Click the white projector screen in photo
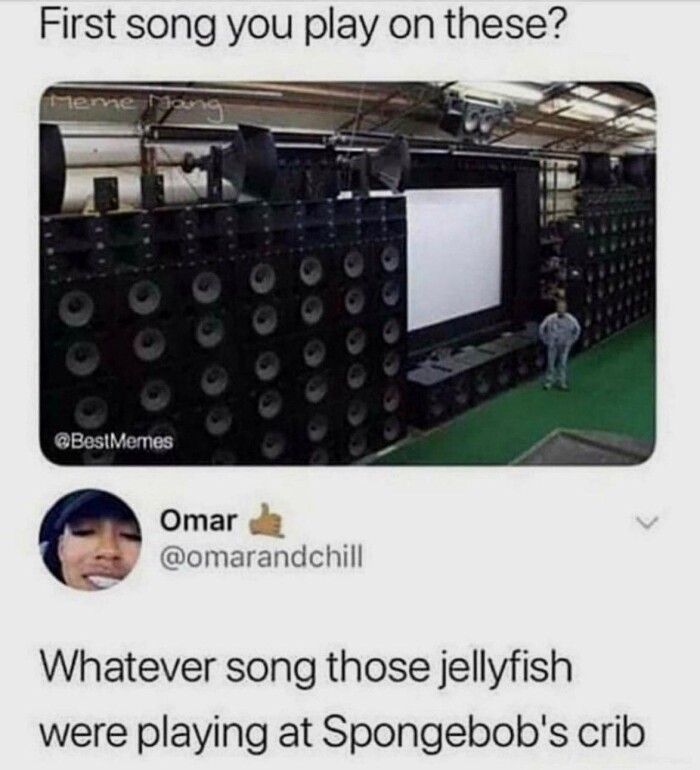The image size is (700, 770). coord(455,259)
